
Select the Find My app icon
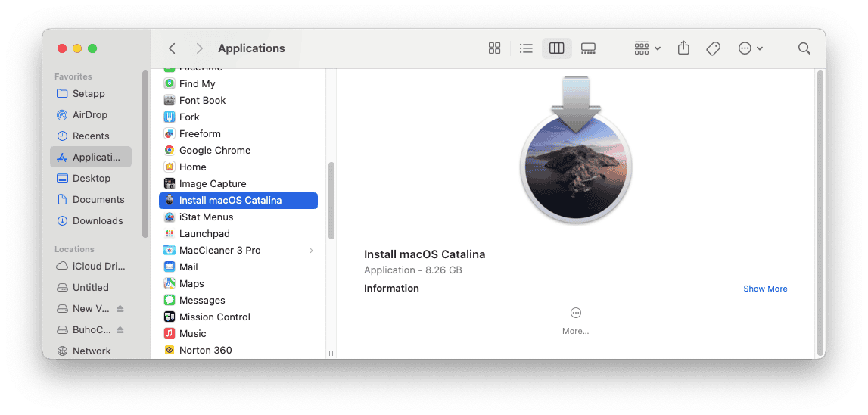pyautogui.click(x=170, y=83)
